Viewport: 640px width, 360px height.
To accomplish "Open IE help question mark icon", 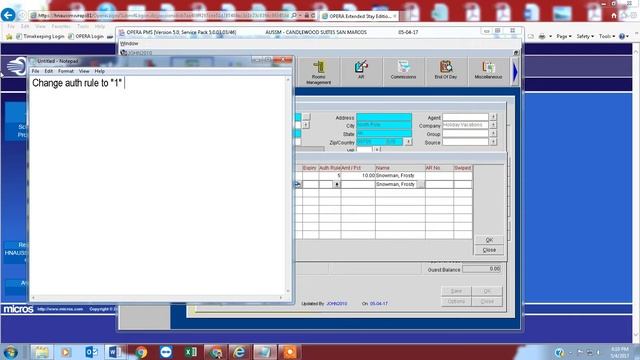I will pyautogui.click(x=622, y=36).
